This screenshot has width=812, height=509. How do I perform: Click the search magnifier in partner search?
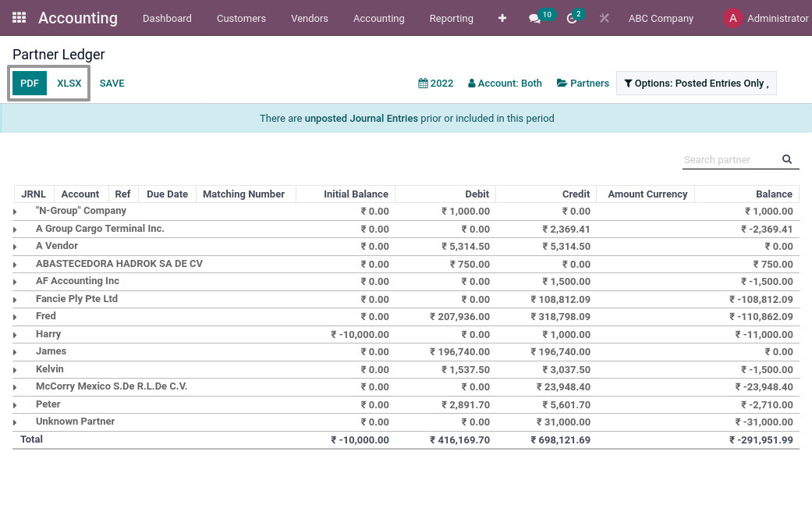click(786, 159)
